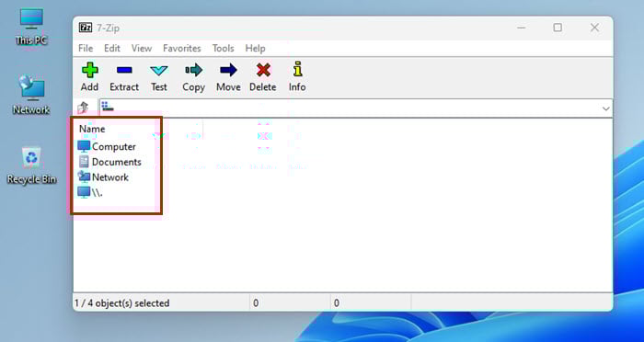Close the 7-Zip window
The image size is (644, 342).
click(594, 28)
